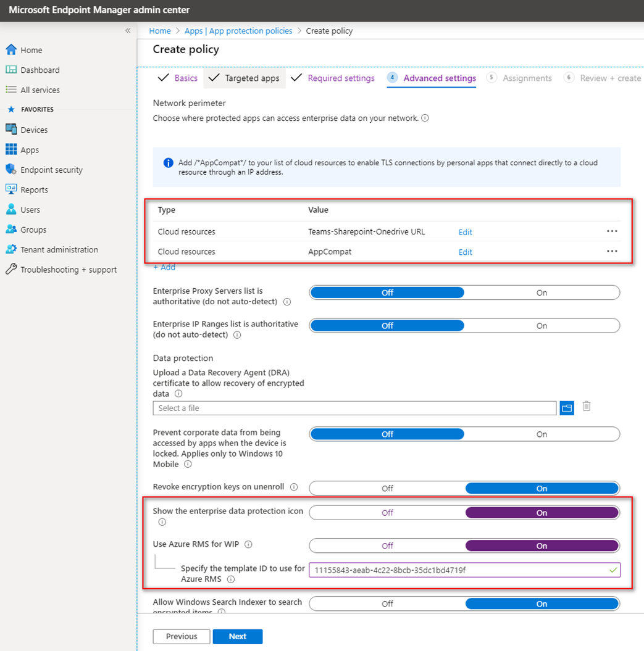Open the Tenant administration icon

11,249
